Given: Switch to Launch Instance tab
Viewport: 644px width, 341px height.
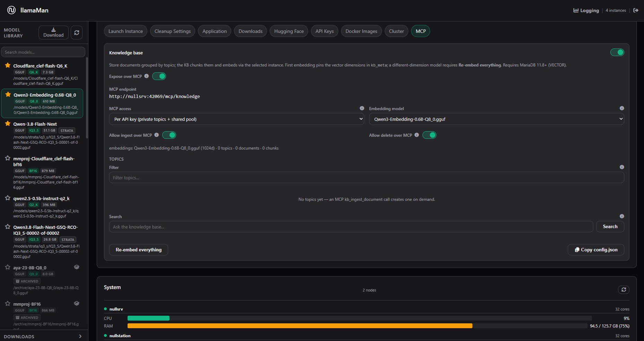Looking at the screenshot, I should pos(125,31).
